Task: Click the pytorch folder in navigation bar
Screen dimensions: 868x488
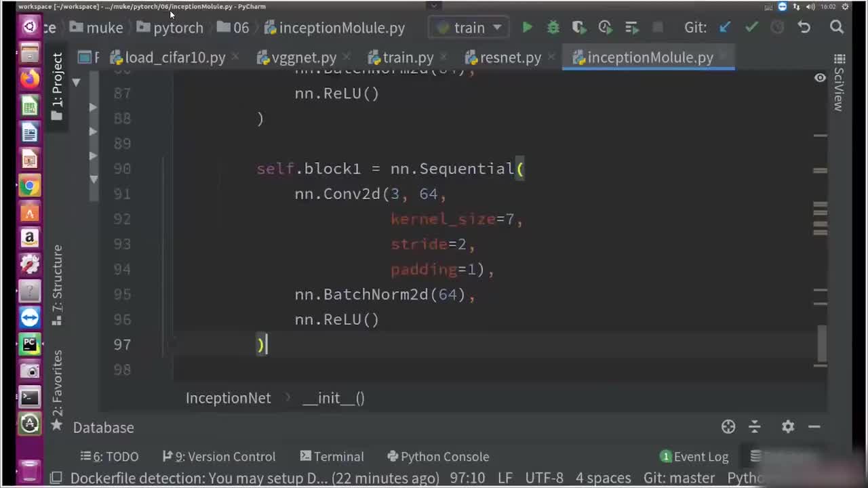Action: [x=170, y=28]
